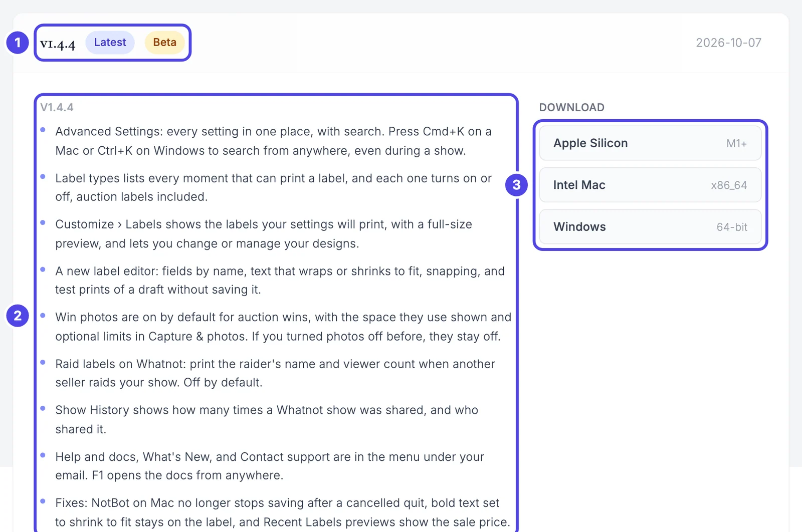This screenshot has height=532, width=802.
Task: Select the new label editor release note
Action: click(280, 281)
